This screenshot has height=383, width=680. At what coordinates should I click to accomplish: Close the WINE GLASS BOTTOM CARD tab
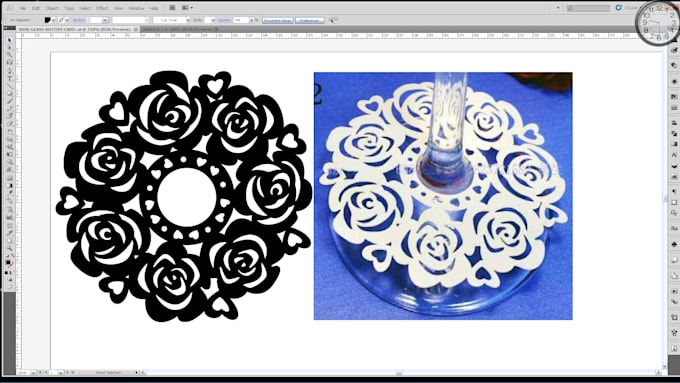pyautogui.click(x=136, y=29)
